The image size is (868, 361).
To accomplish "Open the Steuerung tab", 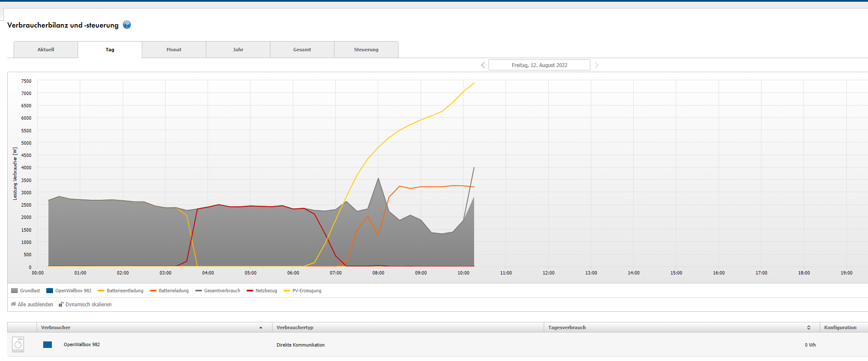I will point(366,50).
